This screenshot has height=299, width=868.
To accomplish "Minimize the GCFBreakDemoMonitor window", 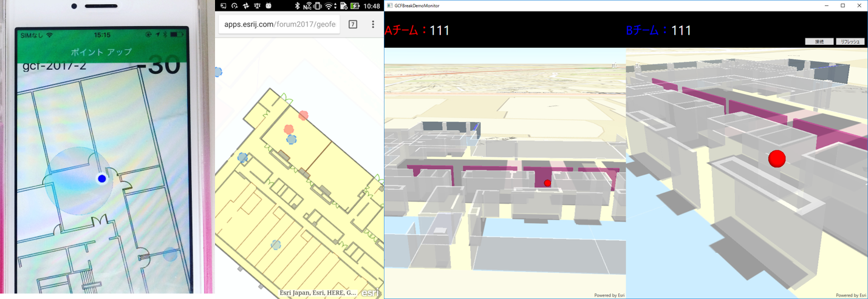I will click(x=827, y=5).
